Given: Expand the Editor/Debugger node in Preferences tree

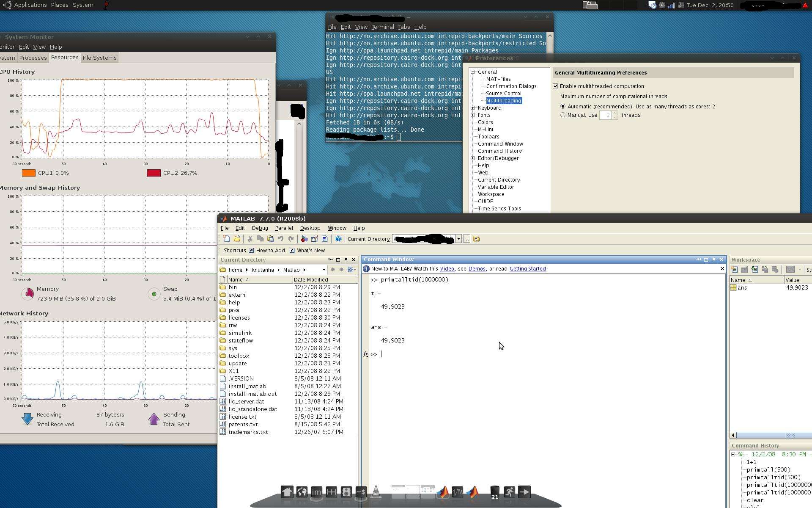Looking at the screenshot, I should (x=473, y=158).
